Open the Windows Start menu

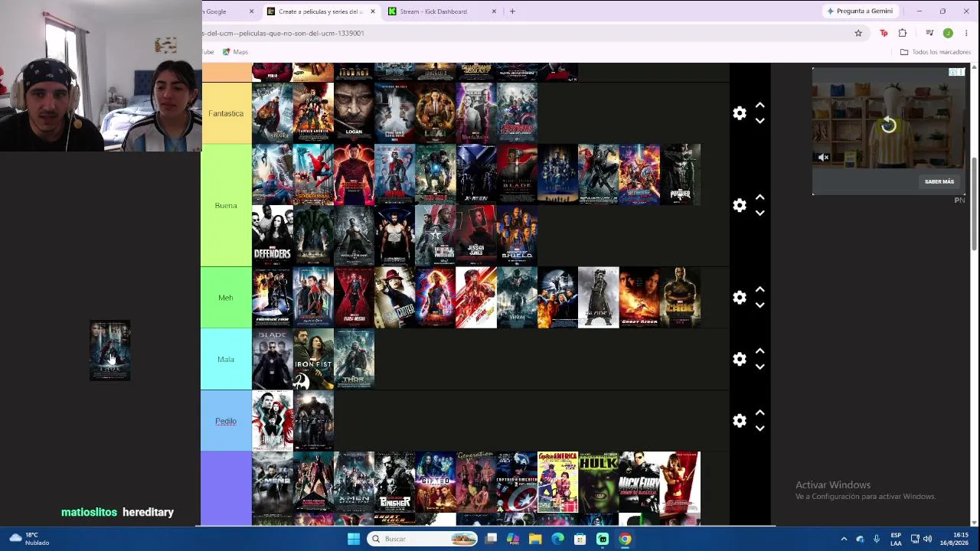(x=353, y=539)
